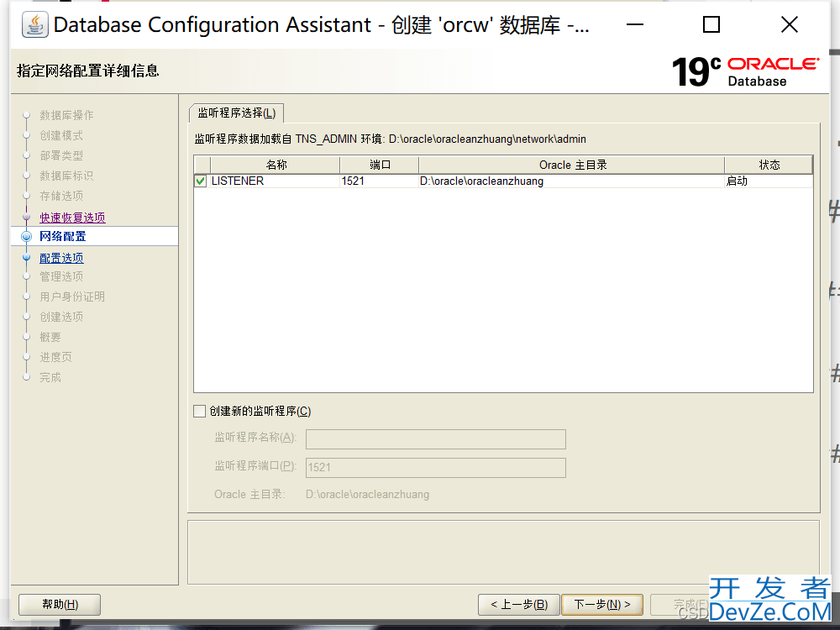Maximize the Database Configuration Assistant window
The width and height of the screenshot is (840, 630).
click(x=711, y=24)
